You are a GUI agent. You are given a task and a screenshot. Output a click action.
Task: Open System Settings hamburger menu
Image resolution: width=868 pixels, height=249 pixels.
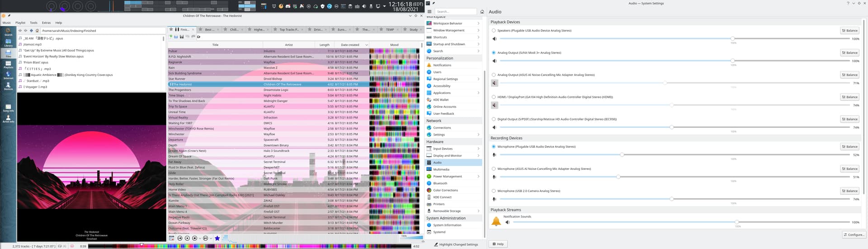tap(429, 12)
